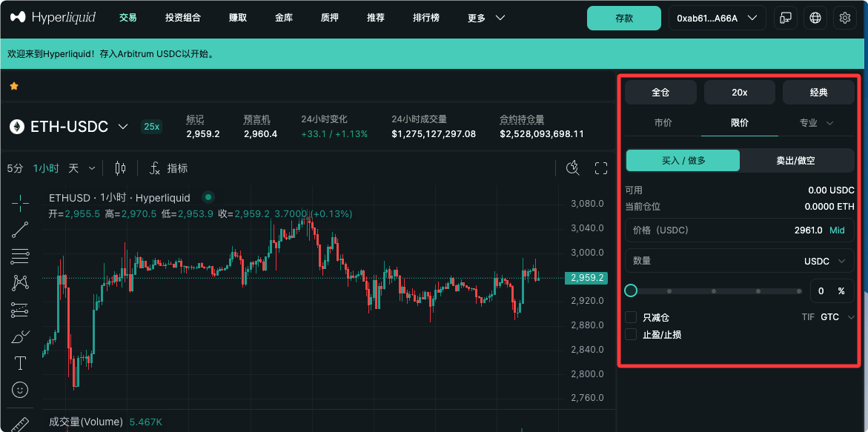Select the text annotation tool

19,362
